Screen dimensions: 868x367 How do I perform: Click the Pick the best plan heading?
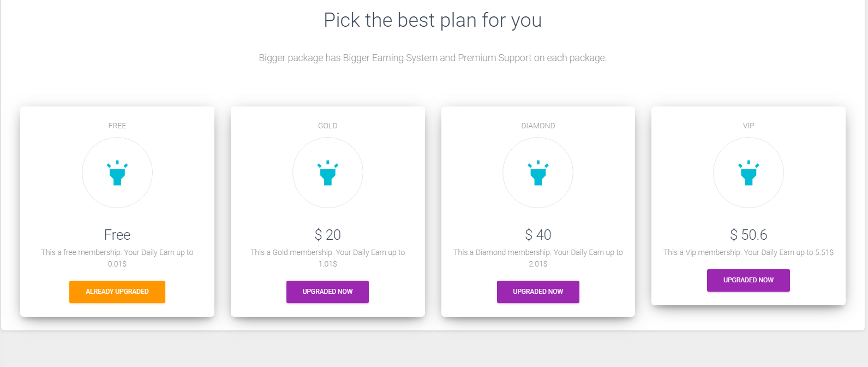(x=433, y=20)
